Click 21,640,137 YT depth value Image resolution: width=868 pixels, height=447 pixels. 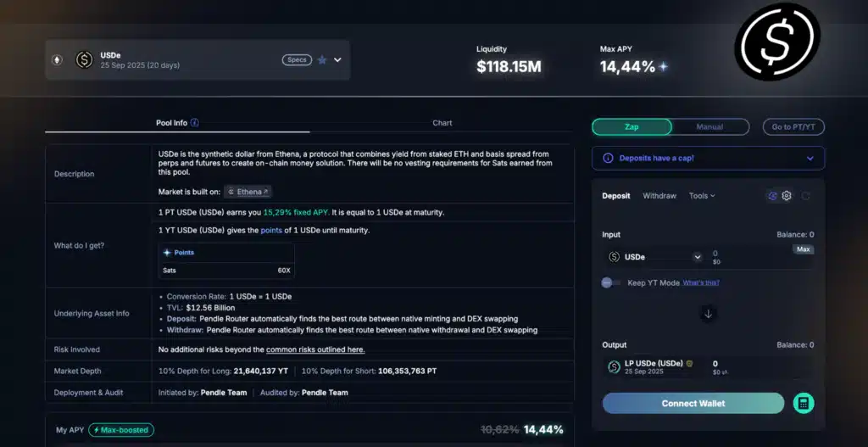click(x=261, y=372)
